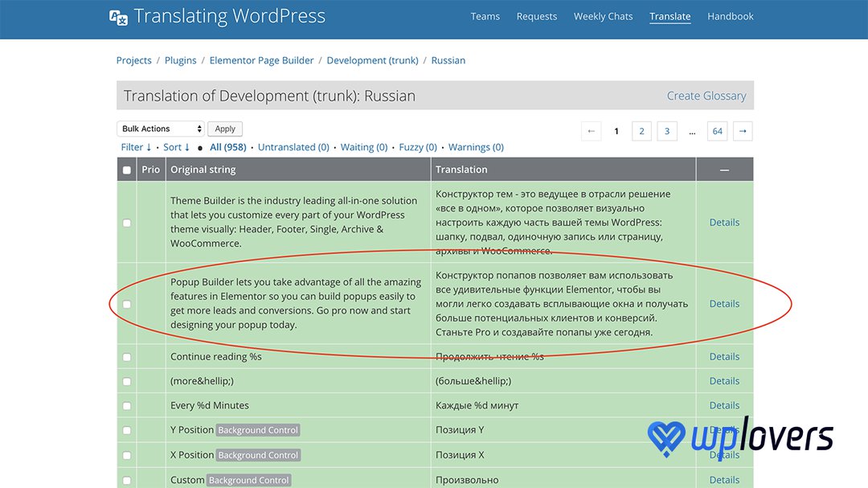Show Untranslated (0) strings
The height and width of the screenshot is (488, 868).
[293, 147]
